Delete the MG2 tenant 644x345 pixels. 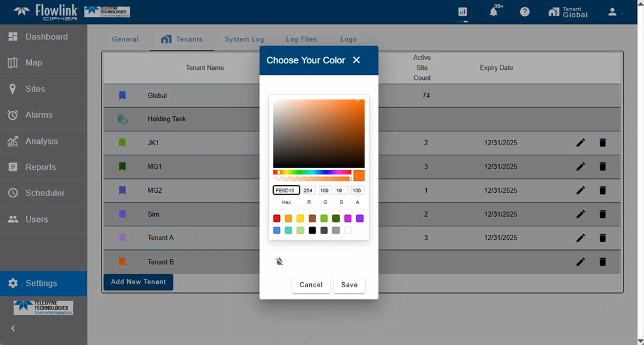coord(603,190)
